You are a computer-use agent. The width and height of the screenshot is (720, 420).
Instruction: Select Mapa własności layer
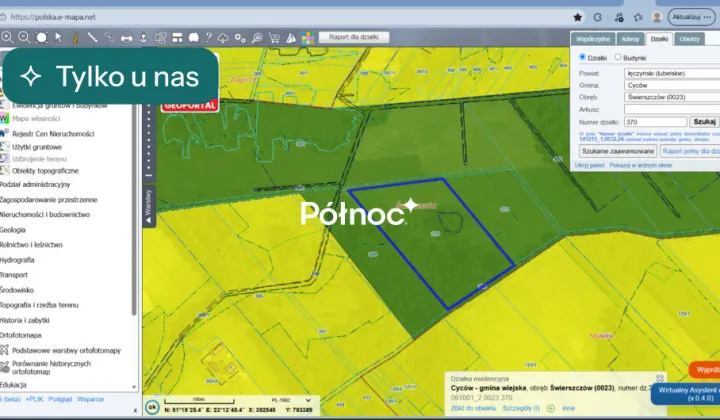36,118
